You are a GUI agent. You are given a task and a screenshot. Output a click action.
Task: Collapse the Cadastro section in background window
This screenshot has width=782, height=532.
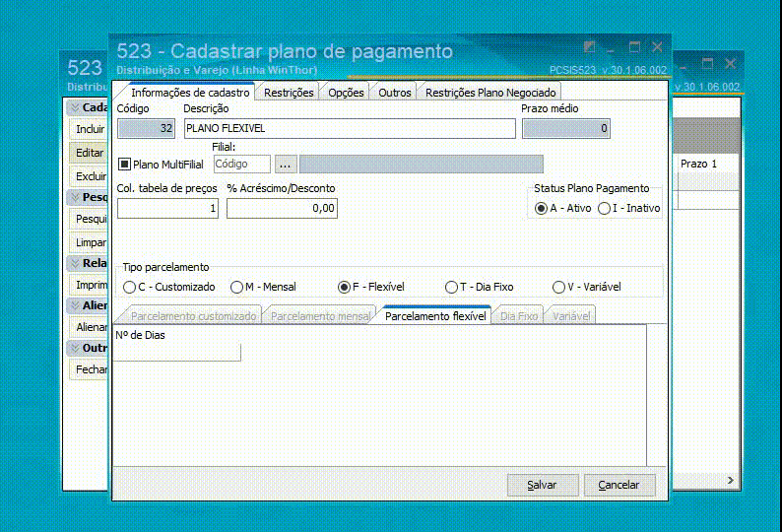point(75,107)
